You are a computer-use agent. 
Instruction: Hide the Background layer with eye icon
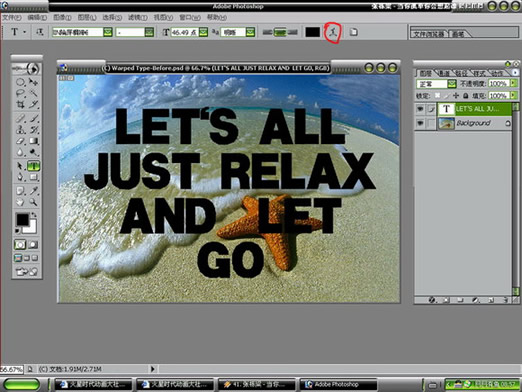420,123
